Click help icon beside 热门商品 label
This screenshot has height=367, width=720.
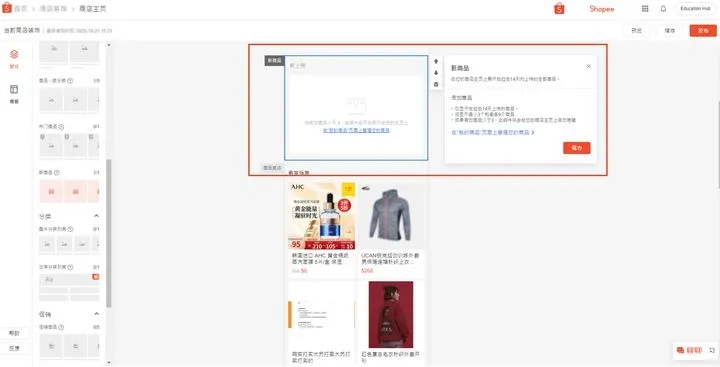click(x=62, y=127)
